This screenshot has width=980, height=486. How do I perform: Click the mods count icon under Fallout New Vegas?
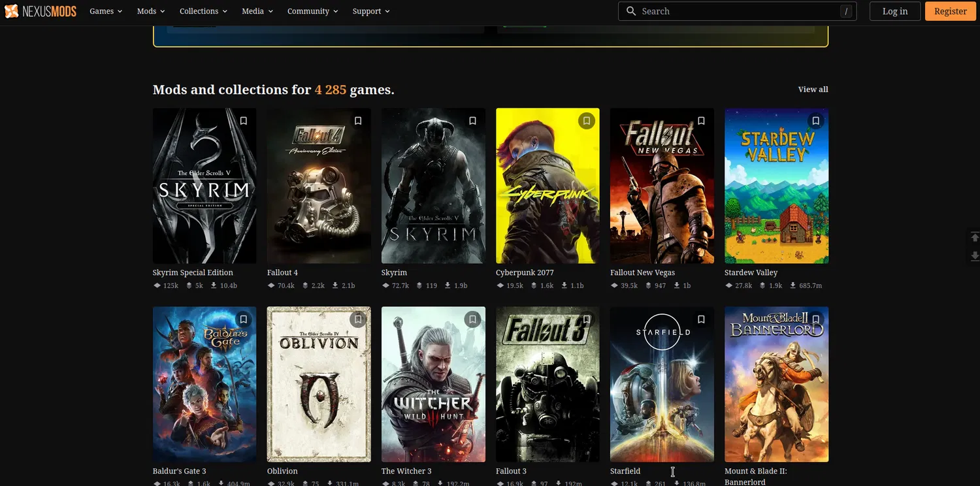[614, 285]
